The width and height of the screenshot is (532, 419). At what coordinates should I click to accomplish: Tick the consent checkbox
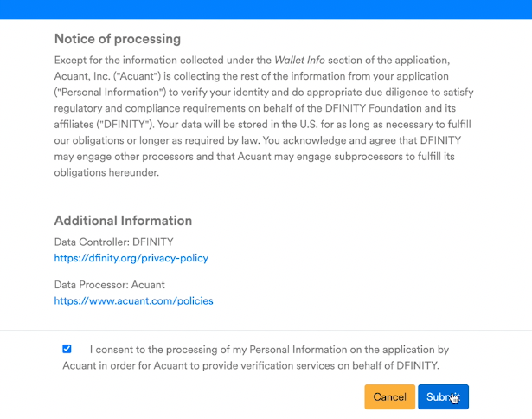click(x=67, y=349)
